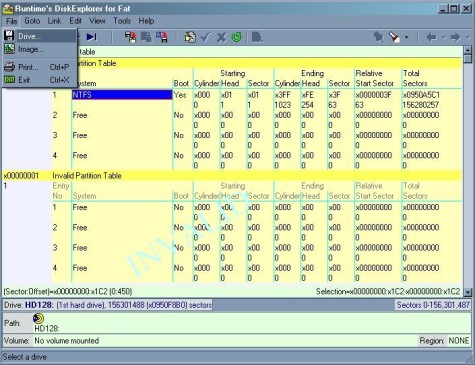Click the gray document toolbar icon
This screenshot has height=365, width=475.
click(x=257, y=37)
